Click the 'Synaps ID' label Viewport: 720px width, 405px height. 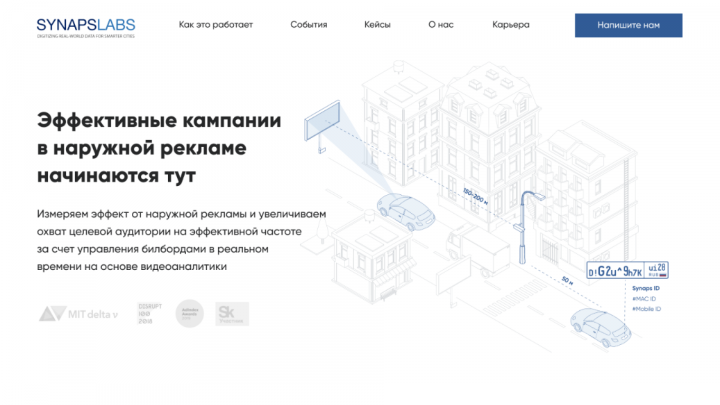tap(646, 288)
